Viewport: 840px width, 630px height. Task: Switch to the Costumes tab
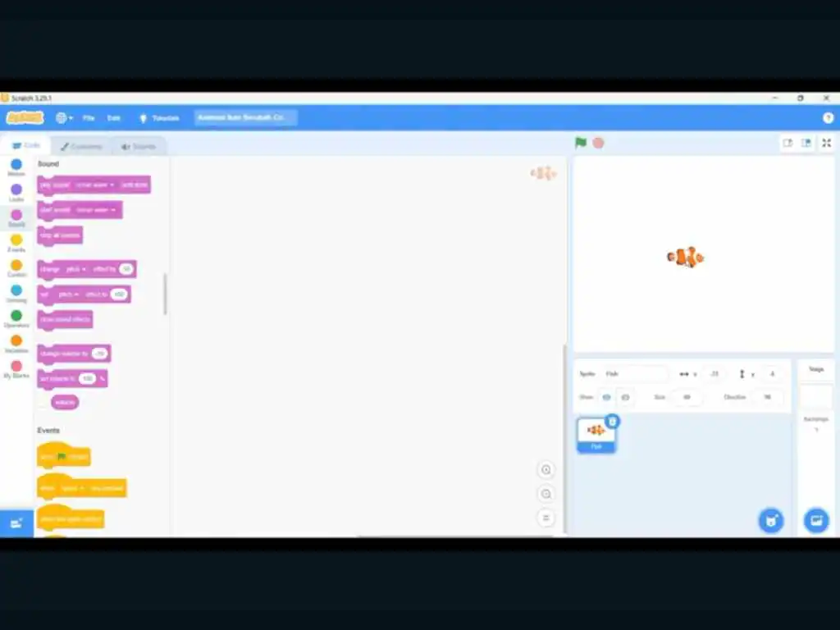81,146
